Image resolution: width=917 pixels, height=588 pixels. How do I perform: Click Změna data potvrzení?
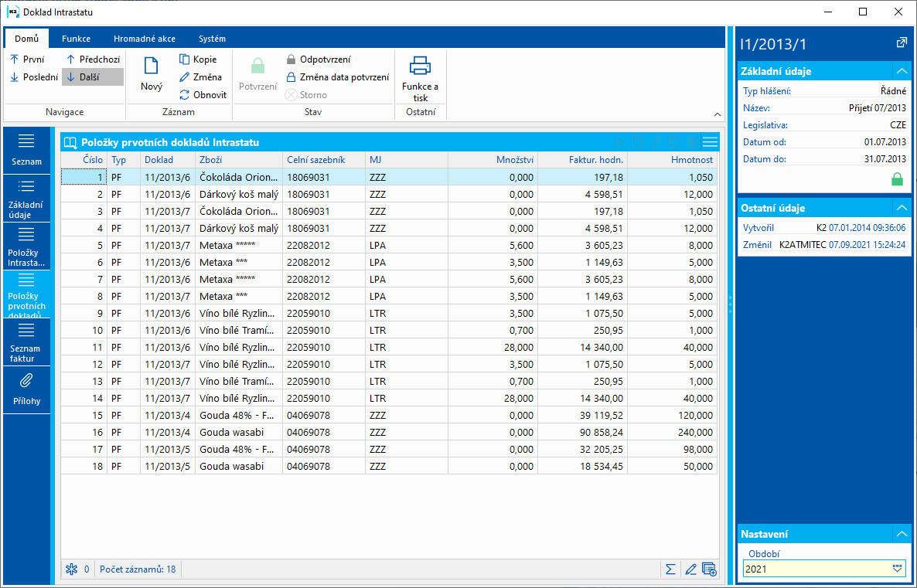click(343, 77)
